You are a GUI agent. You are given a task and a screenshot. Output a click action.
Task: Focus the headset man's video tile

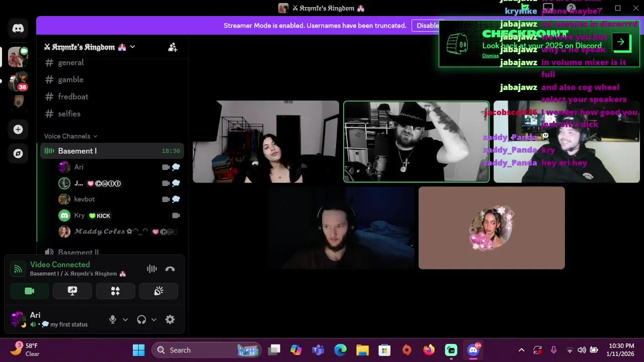pos(567,142)
